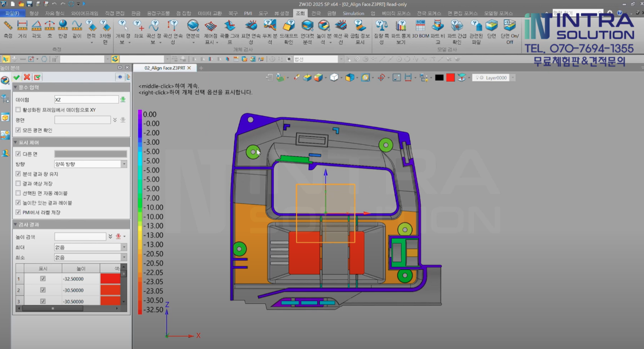Viewport: 644px width, 349px height.
Task: Select the 호 (Arc) measure tool
Action: 50,29
